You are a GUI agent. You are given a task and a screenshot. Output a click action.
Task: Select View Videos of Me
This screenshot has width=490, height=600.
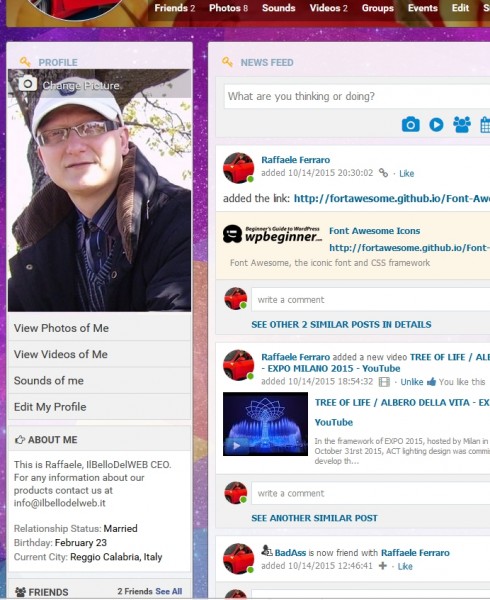coord(99,354)
